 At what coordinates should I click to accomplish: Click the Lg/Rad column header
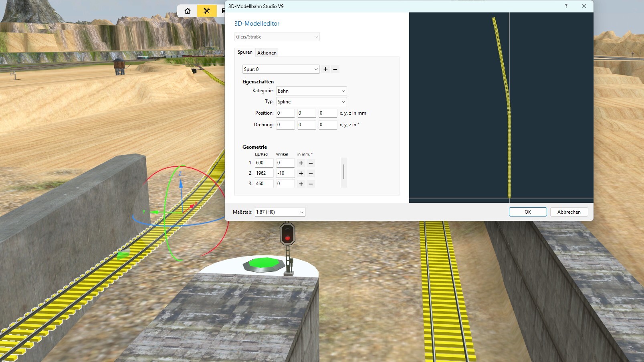261,154
